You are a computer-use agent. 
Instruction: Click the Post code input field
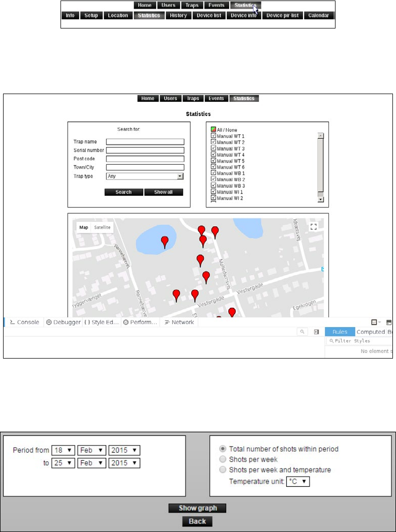pos(145,159)
